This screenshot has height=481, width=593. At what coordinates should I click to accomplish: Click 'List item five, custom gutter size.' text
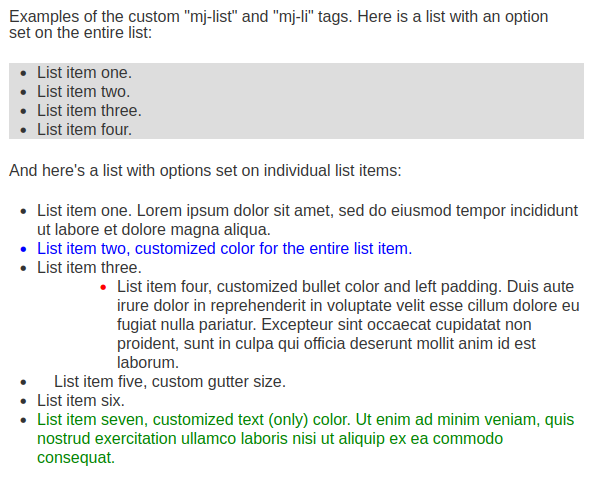pos(170,382)
